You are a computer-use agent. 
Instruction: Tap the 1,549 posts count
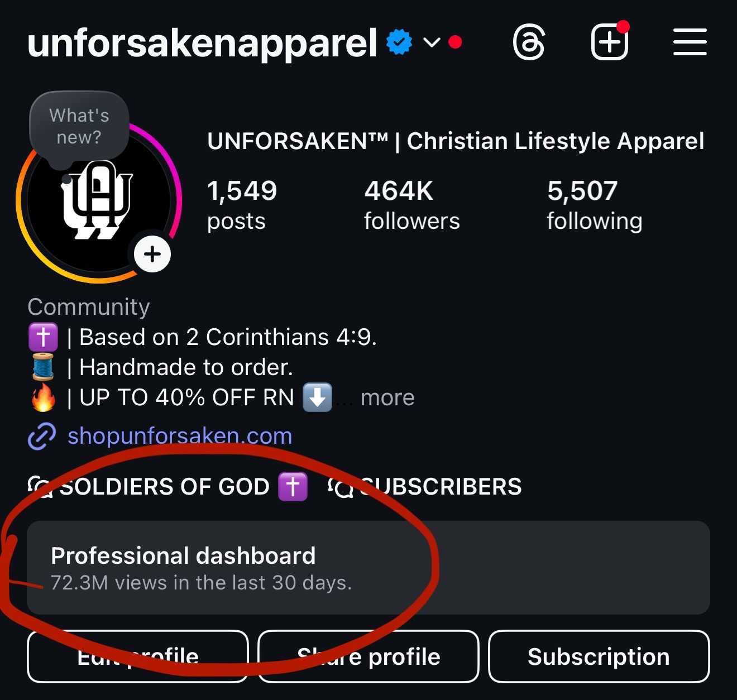coord(242,205)
